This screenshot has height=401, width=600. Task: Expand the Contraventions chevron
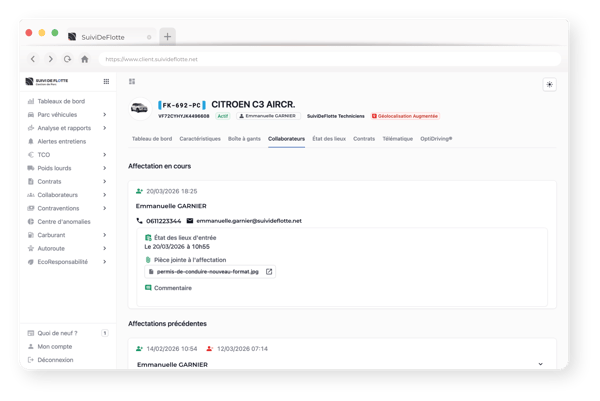point(104,209)
